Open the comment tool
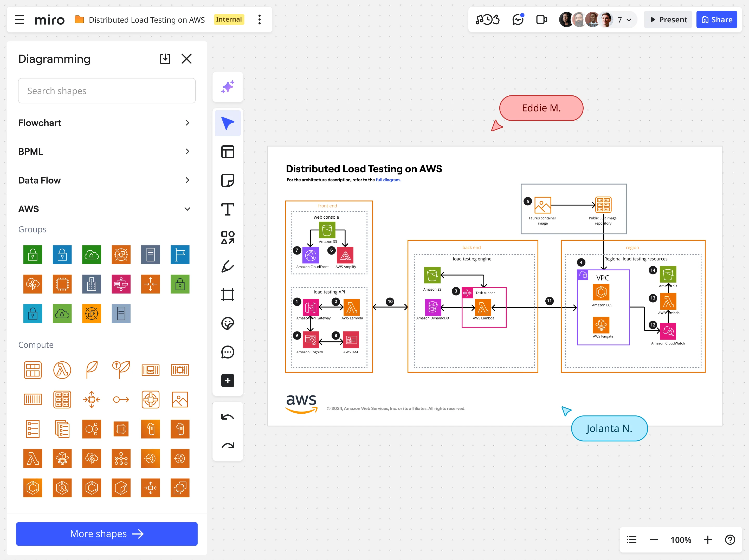 click(x=228, y=352)
